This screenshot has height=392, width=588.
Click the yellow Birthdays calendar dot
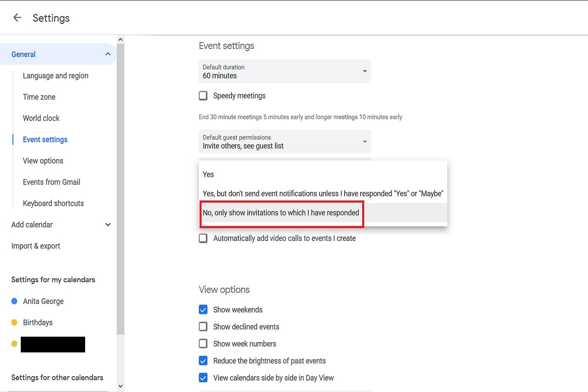[x=15, y=323]
